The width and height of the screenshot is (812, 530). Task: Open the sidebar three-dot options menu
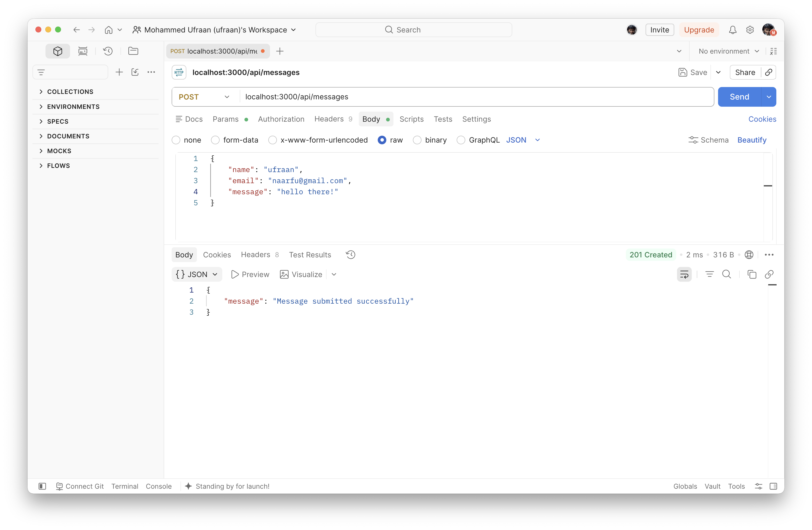click(151, 72)
